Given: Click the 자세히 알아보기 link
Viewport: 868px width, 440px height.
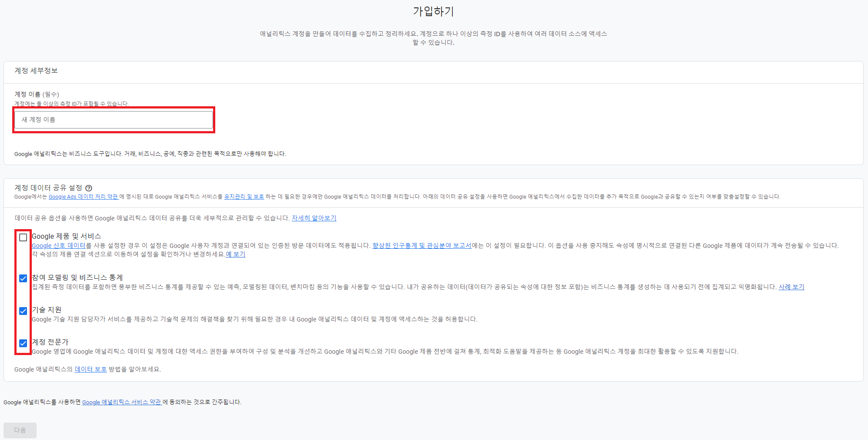Looking at the screenshot, I should coord(315,218).
